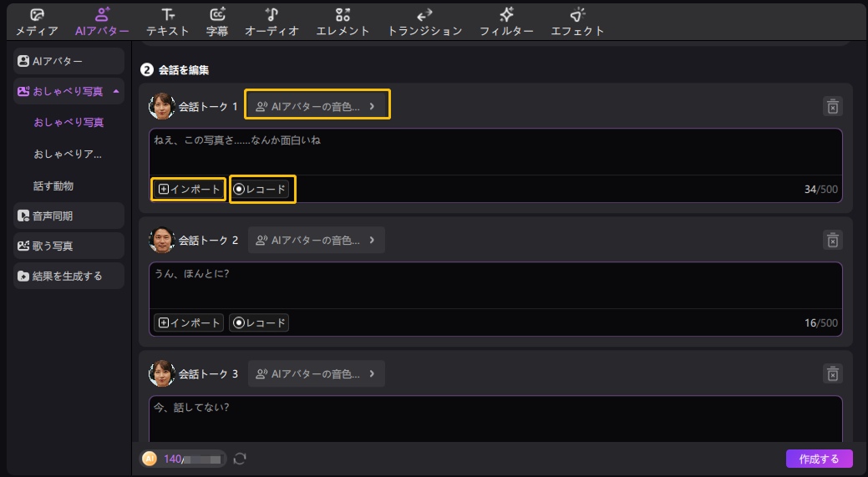868x477 pixels.
Task: Click the 作成する button
Action: (819, 459)
